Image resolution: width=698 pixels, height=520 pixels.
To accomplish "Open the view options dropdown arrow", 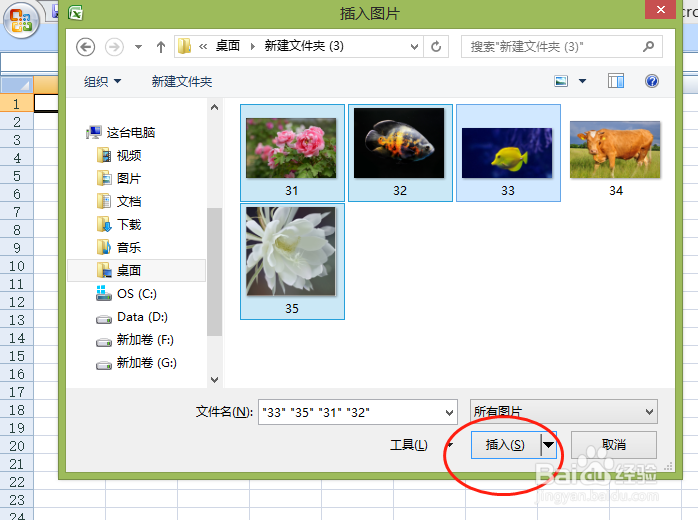I will tap(582, 81).
